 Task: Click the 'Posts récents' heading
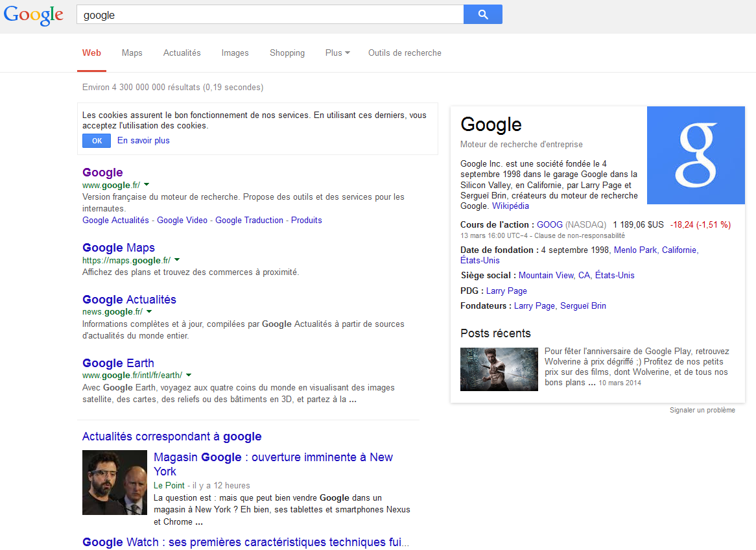click(495, 333)
